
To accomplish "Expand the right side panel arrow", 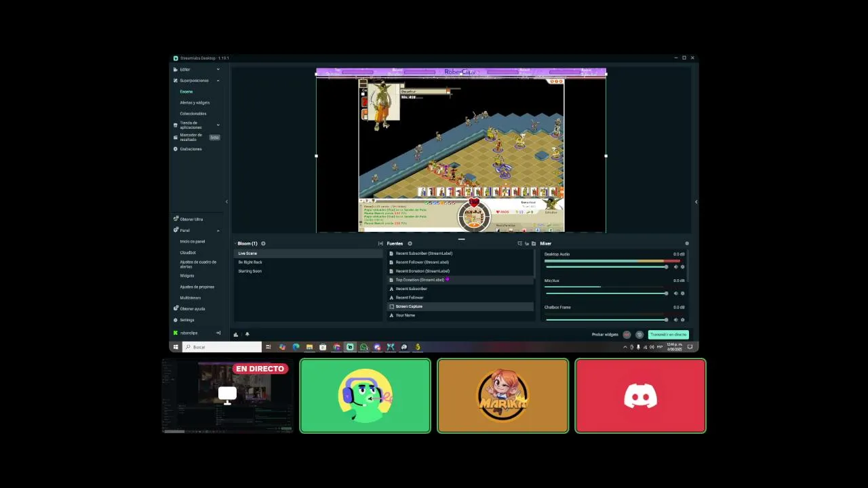I will (696, 201).
